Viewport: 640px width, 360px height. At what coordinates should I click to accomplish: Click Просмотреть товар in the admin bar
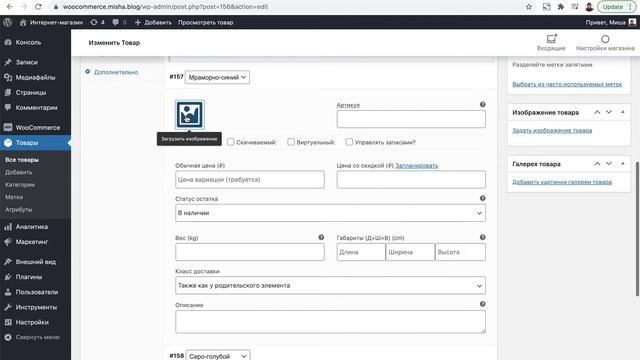205,22
